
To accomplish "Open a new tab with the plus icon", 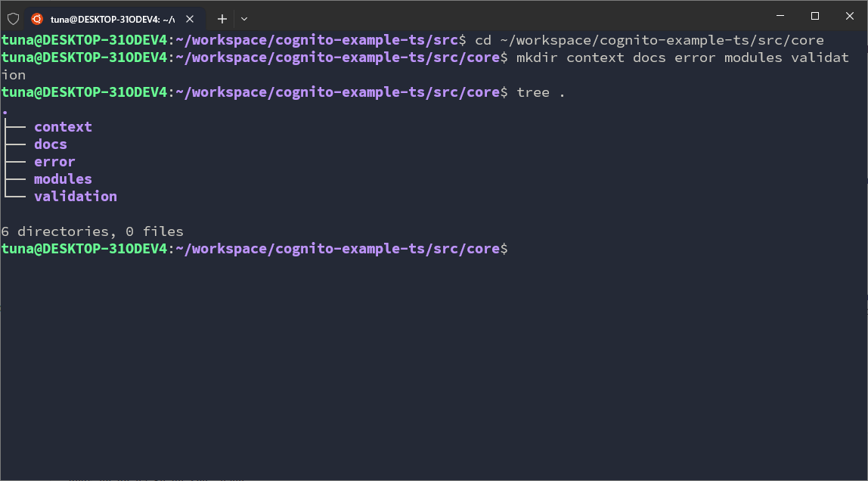I will coord(222,18).
